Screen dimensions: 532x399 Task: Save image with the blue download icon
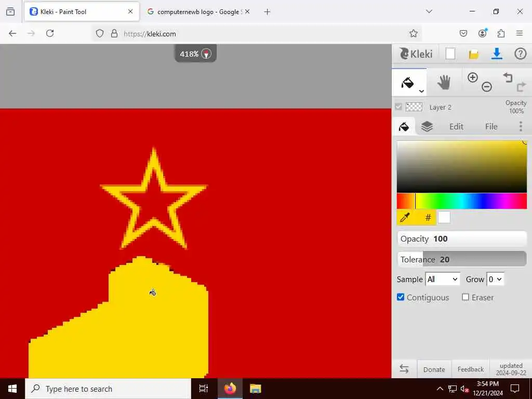click(x=497, y=54)
